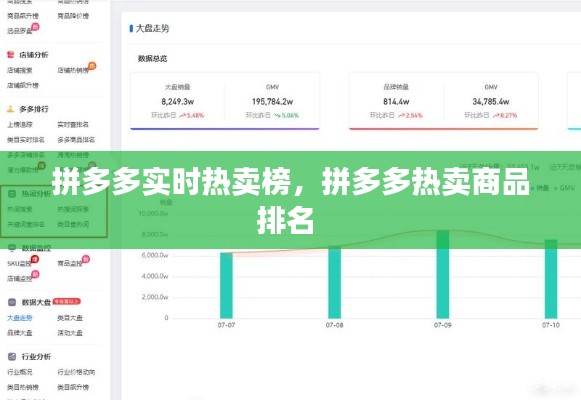
Task: Click the 数据监控 monitor icon
Action: click(12, 248)
